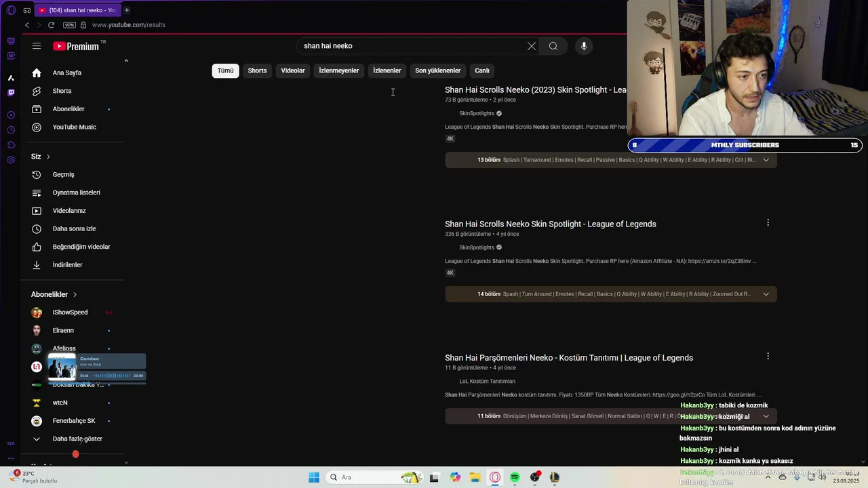The height and width of the screenshot is (488, 868).
Task: Expand the Siz section chevron
Action: tap(48, 157)
